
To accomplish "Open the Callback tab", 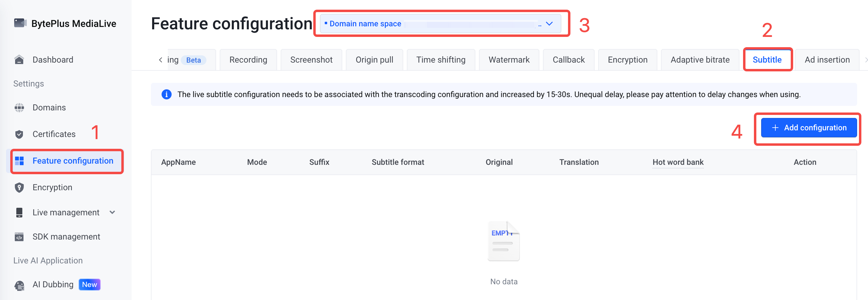I will [568, 60].
